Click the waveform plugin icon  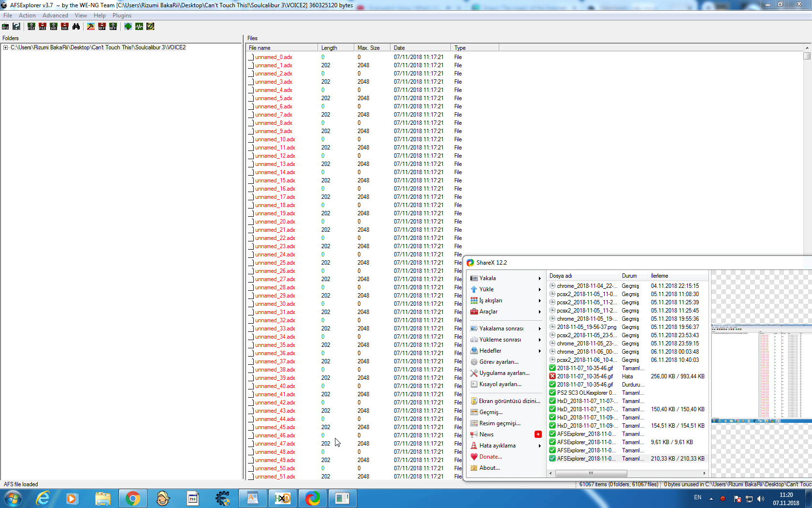point(139,27)
